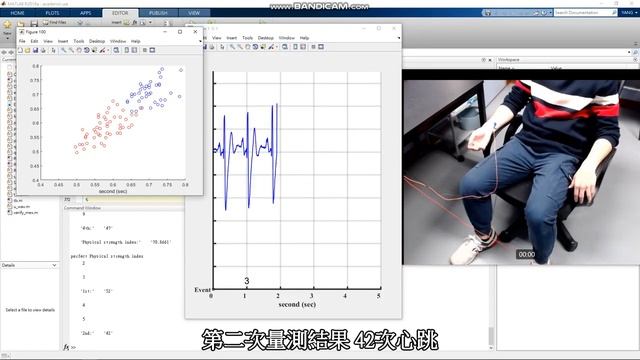Open brush color dropdown in Figure 100 toolbar

(108, 50)
